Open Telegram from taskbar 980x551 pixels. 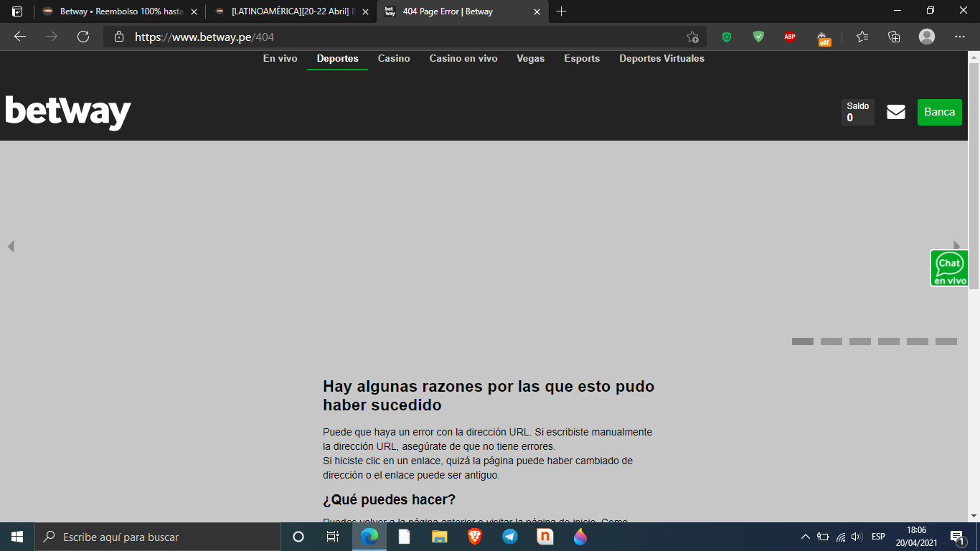pyautogui.click(x=510, y=537)
